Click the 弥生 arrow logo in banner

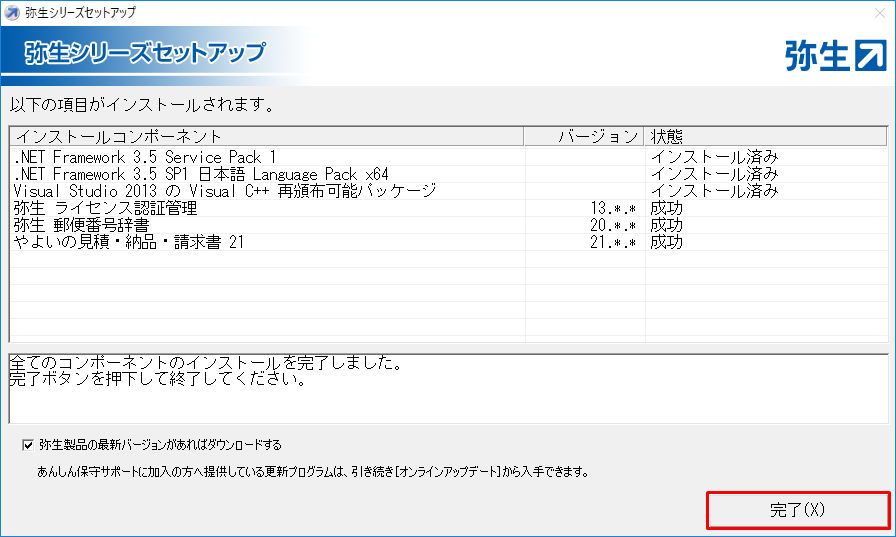click(x=835, y=55)
